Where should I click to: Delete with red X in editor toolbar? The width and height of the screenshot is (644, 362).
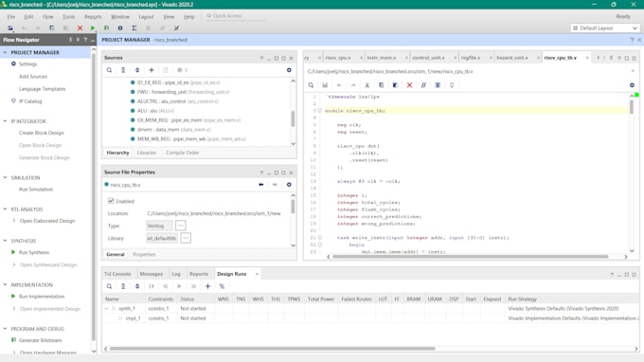409,85
